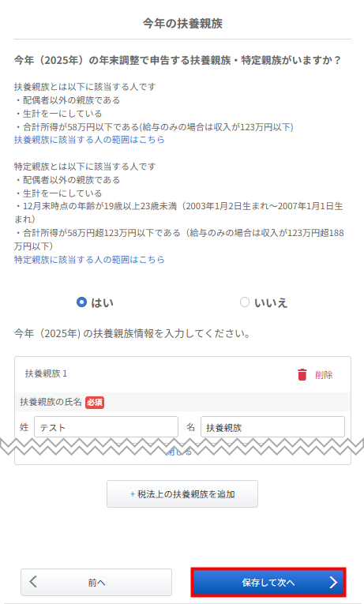This screenshot has width=364, height=604.
Task: Click the red 削除 text
Action: point(324,375)
